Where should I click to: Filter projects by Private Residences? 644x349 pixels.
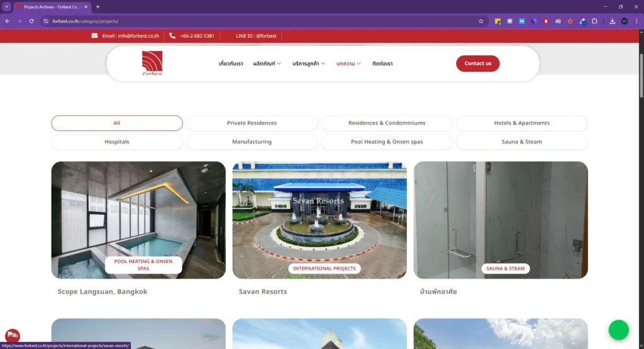pyautogui.click(x=252, y=123)
